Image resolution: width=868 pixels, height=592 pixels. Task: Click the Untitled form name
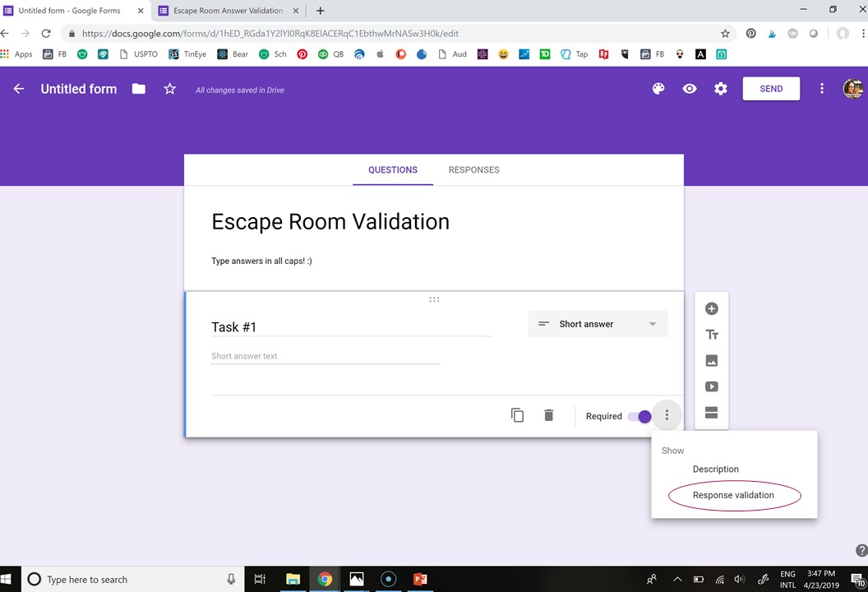tap(79, 89)
